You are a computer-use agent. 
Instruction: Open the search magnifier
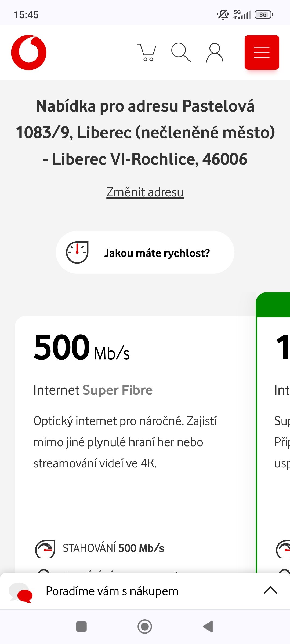(x=181, y=53)
